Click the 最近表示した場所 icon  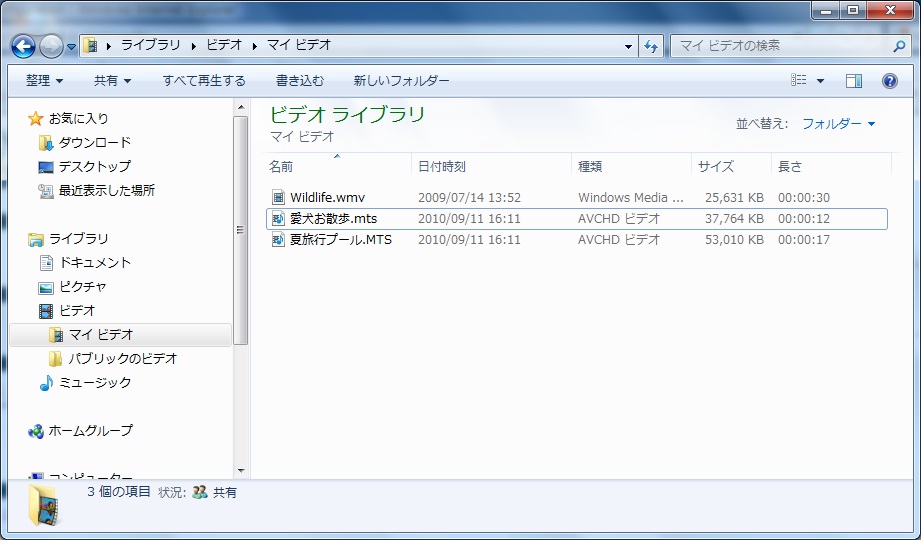tap(46, 191)
